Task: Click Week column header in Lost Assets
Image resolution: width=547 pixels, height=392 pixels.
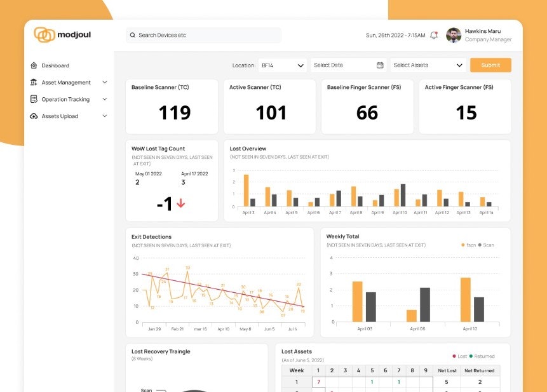Action: coord(297,370)
